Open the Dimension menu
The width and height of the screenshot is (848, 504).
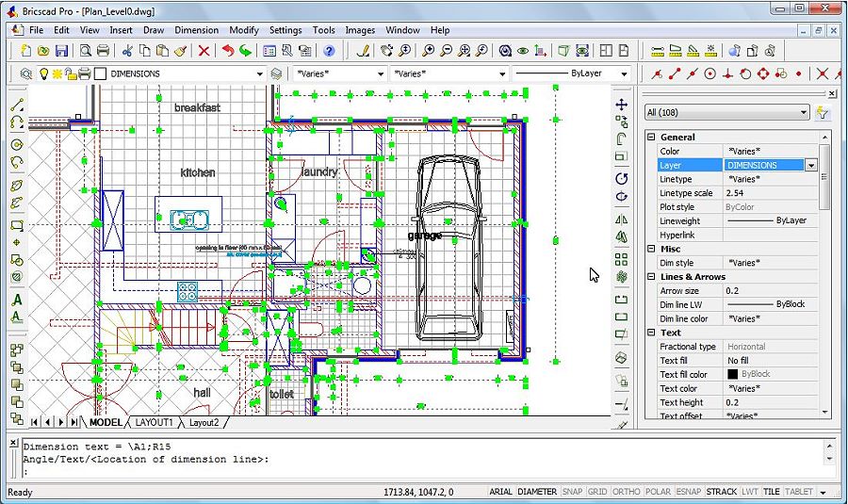click(x=196, y=30)
